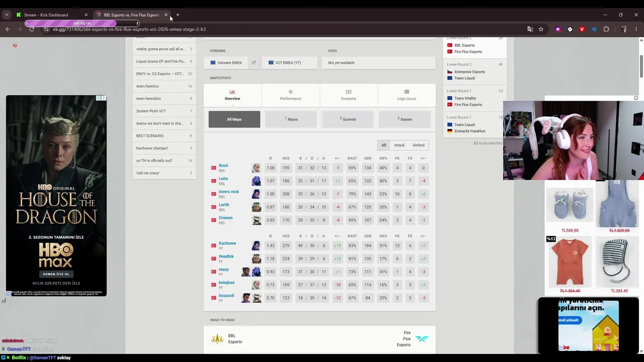This screenshot has width=644, height=362.
Task: Open thread 'Liquid downs EP and Fire Flu...'
Action: (164, 61)
